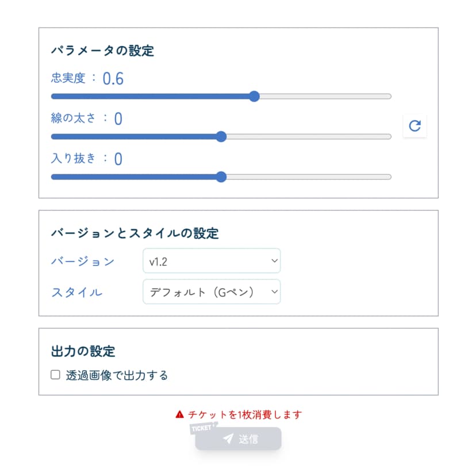The width and height of the screenshot is (476, 476).
Task: Click the chevron arrow of the style select
Action: (x=273, y=291)
